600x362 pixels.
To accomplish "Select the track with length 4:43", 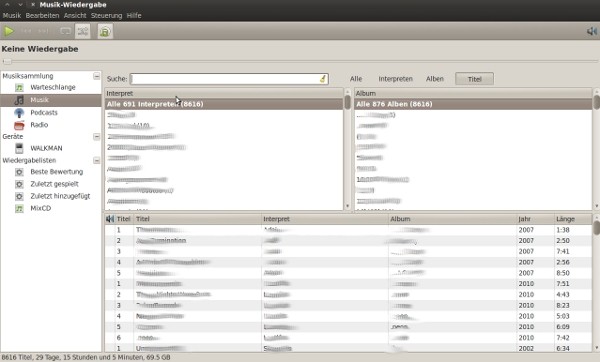I will tap(348, 295).
